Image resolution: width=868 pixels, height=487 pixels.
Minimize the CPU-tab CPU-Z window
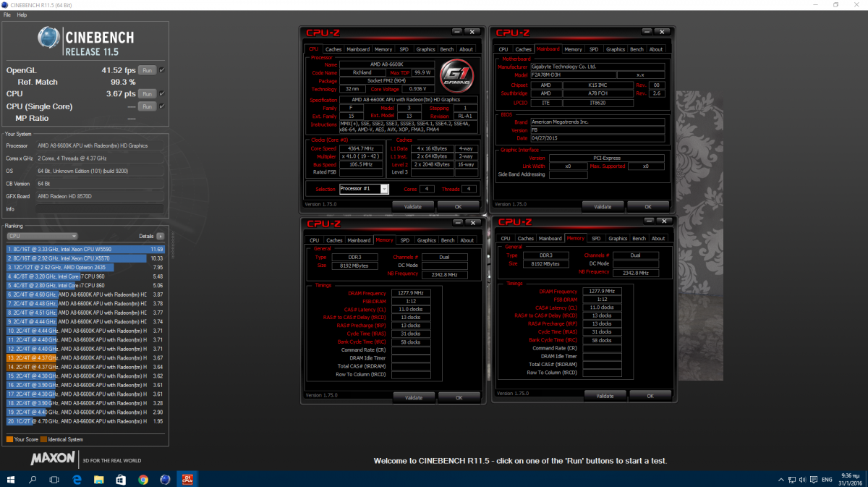(457, 32)
